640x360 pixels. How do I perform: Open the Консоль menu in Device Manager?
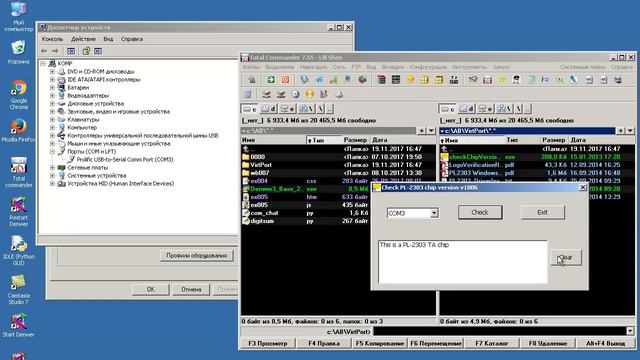[x=52, y=39]
